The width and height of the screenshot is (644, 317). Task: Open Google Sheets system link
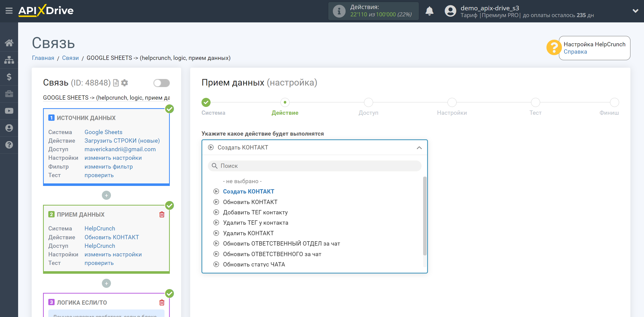tap(103, 132)
